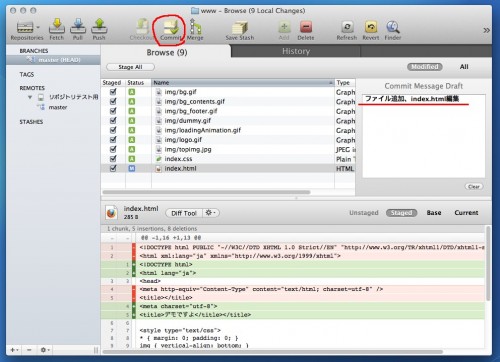Click the Commit toolbar icon
500x362 pixels.
tap(170, 27)
